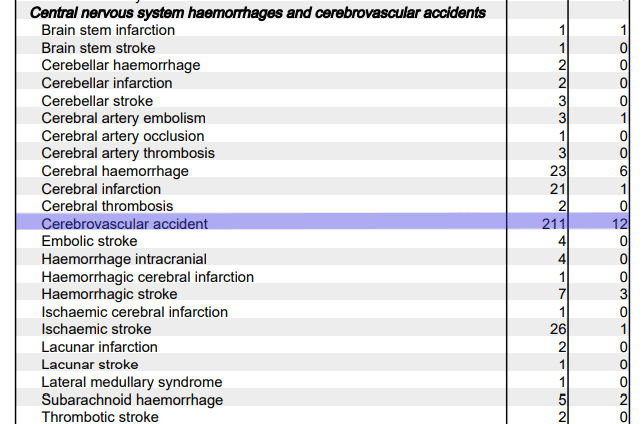Select the highlighted Cerebrovascular accident row

tap(322, 223)
